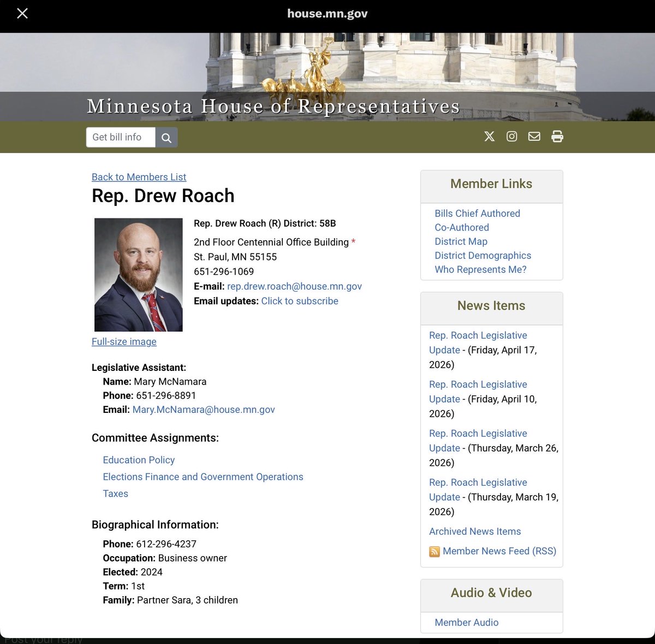This screenshot has height=644, width=655.
Task: Focus the Get bill info search field
Action: (121, 138)
